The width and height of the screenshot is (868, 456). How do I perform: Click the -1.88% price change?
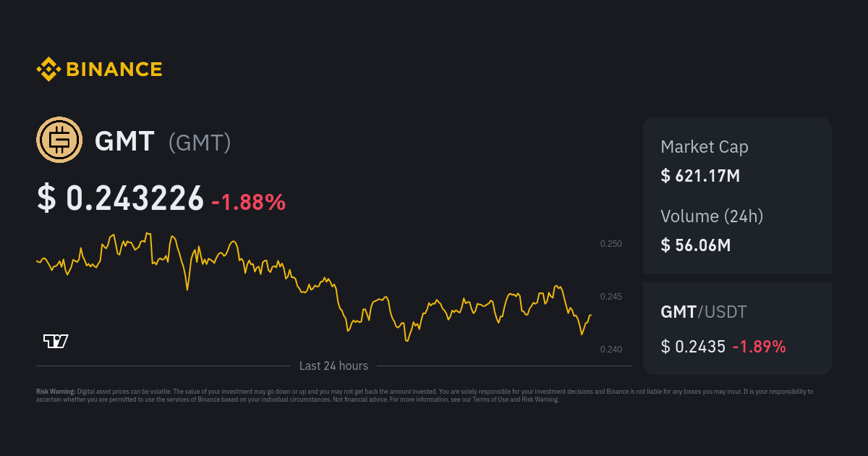pyautogui.click(x=248, y=203)
